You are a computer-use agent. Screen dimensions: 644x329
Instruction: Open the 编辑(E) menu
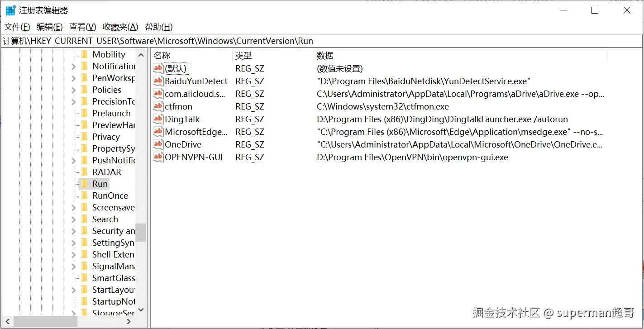(49, 27)
